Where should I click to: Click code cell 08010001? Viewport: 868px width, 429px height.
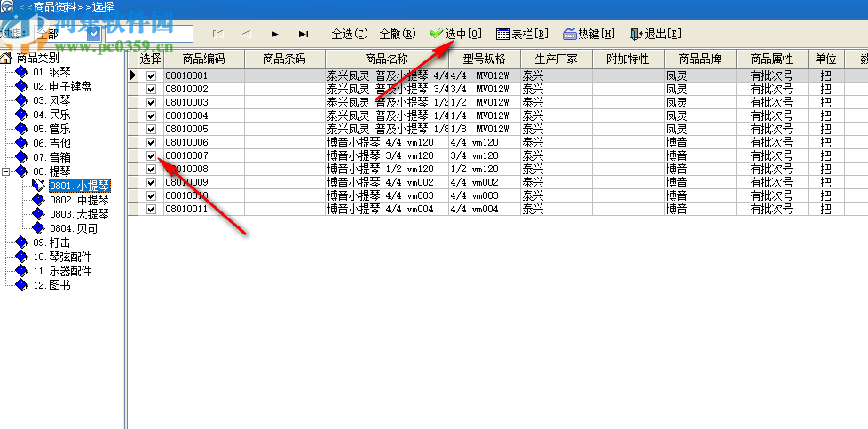[x=204, y=75]
